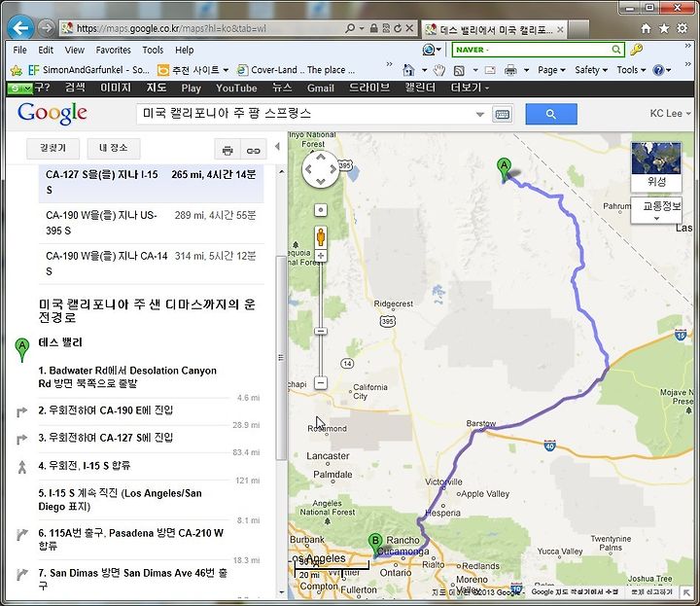
Task: Open the Safety dropdown in command bar
Action: [x=591, y=70]
